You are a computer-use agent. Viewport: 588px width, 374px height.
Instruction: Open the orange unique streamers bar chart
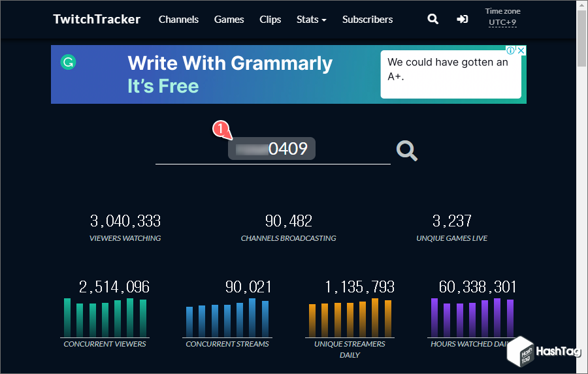pos(350,318)
